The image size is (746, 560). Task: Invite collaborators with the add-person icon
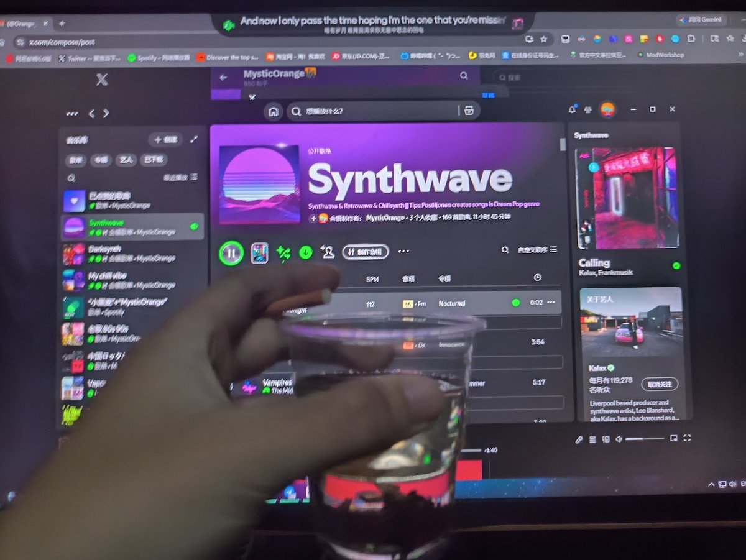pos(328,252)
